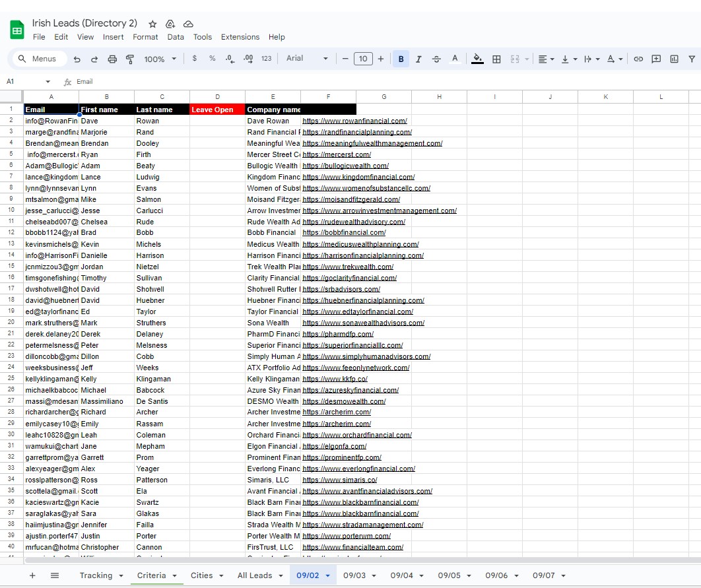Screen dimensions: 701x588
Task: Open the text color picker
Action: [455, 59]
